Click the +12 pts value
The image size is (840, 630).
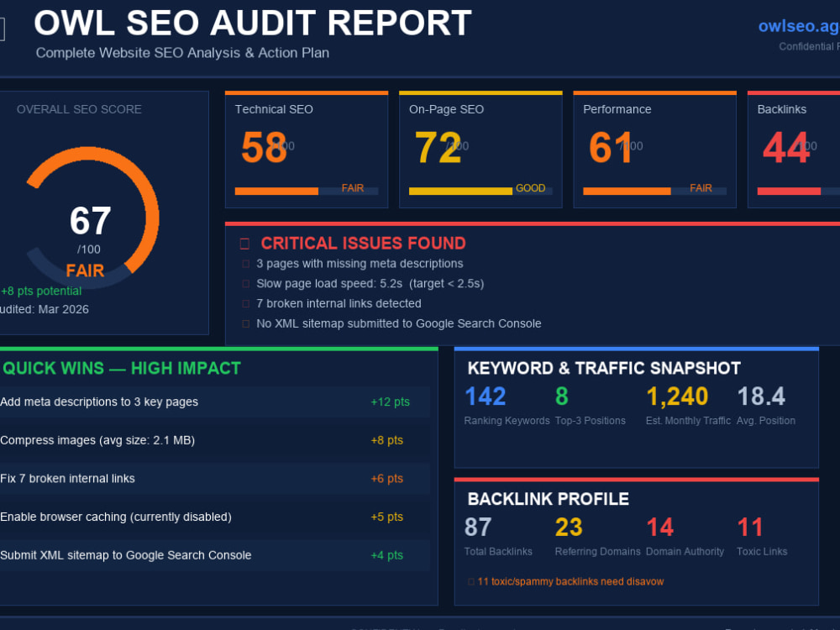coord(390,402)
